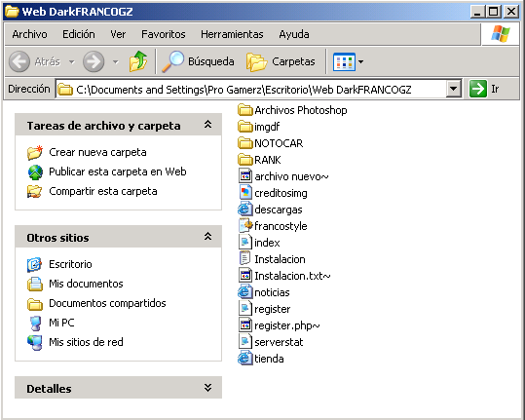Open the Views button dropdown arrow

coord(360,62)
